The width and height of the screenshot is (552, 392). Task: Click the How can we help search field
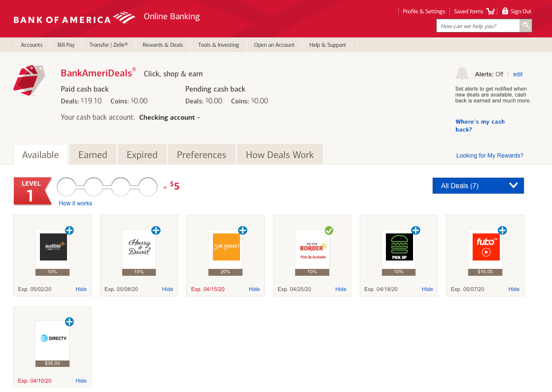(478, 26)
